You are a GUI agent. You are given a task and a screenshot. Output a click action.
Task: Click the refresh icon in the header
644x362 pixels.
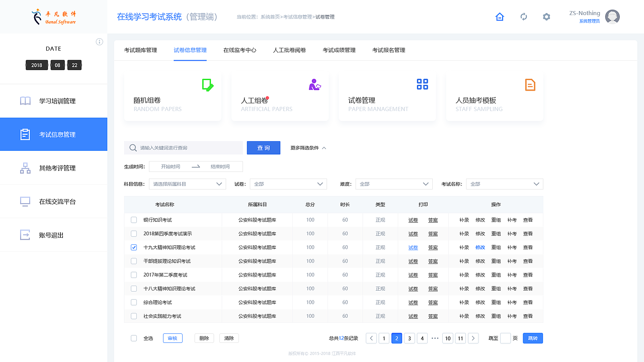pyautogui.click(x=524, y=17)
